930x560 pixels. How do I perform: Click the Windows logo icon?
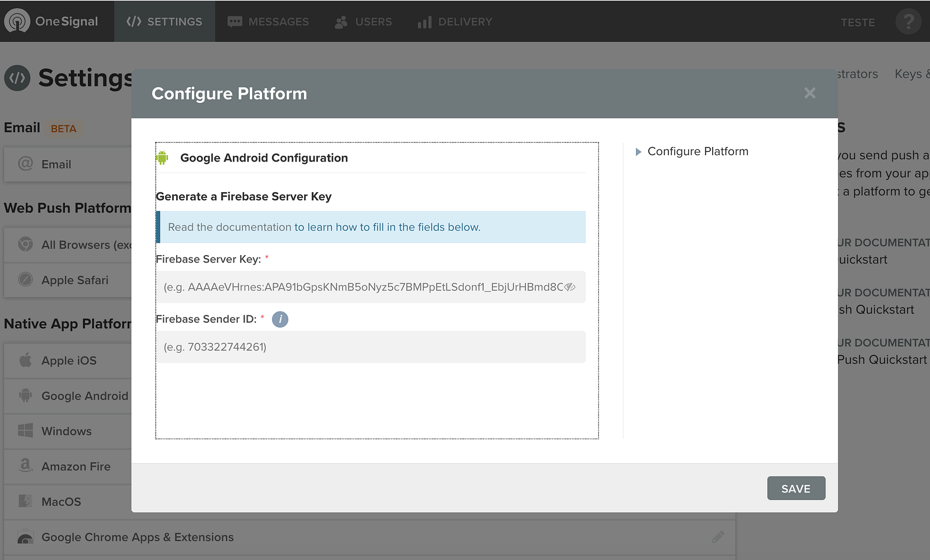pos(26,430)
